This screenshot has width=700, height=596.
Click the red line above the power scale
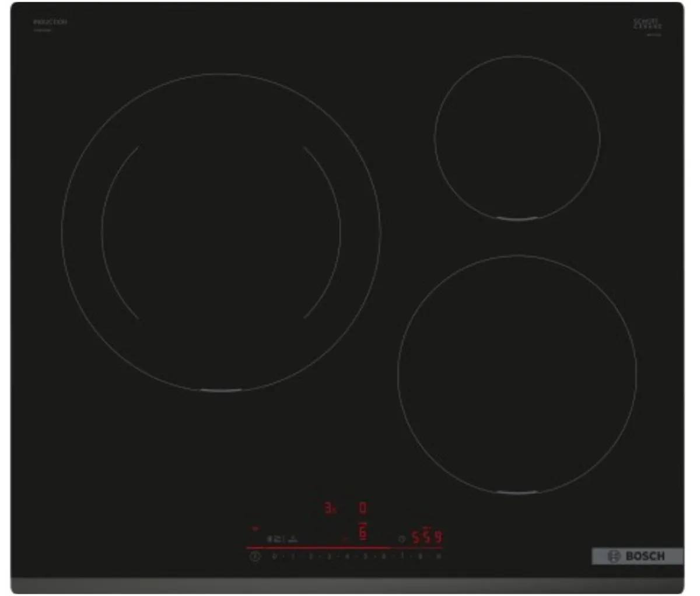coord(344,548)
